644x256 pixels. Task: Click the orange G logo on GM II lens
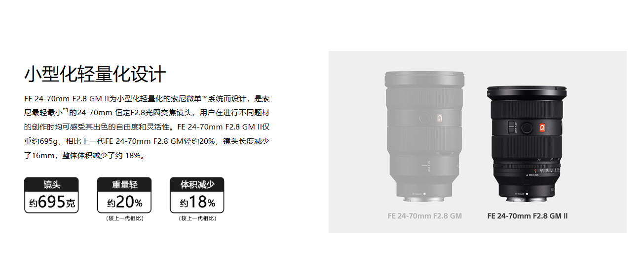point(542,127)
